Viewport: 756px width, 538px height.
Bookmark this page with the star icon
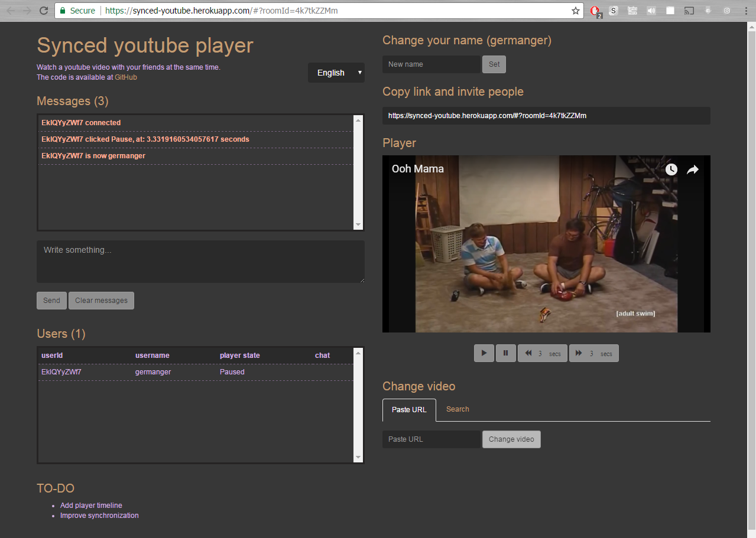tap(576, 11)
